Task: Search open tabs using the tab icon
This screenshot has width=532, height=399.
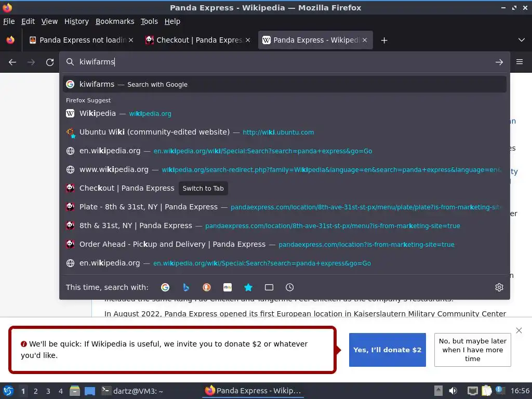Action: (x=269, y=287)
